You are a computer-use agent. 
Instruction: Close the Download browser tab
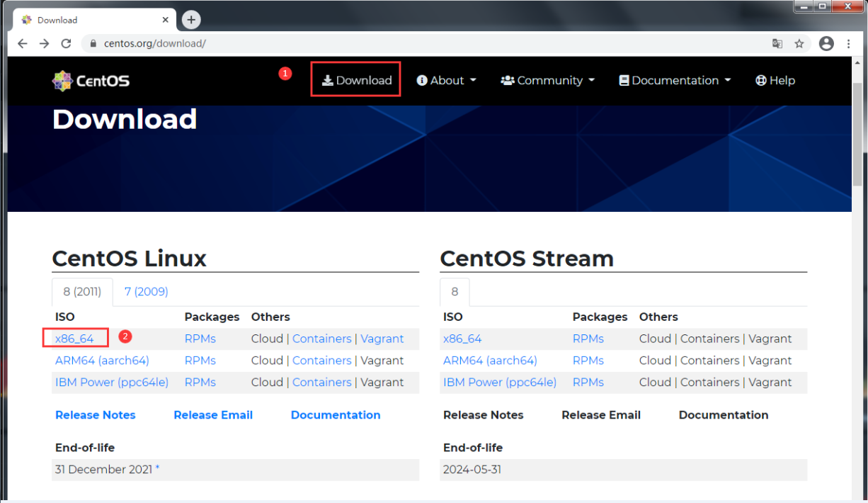(x=166, y=20)
